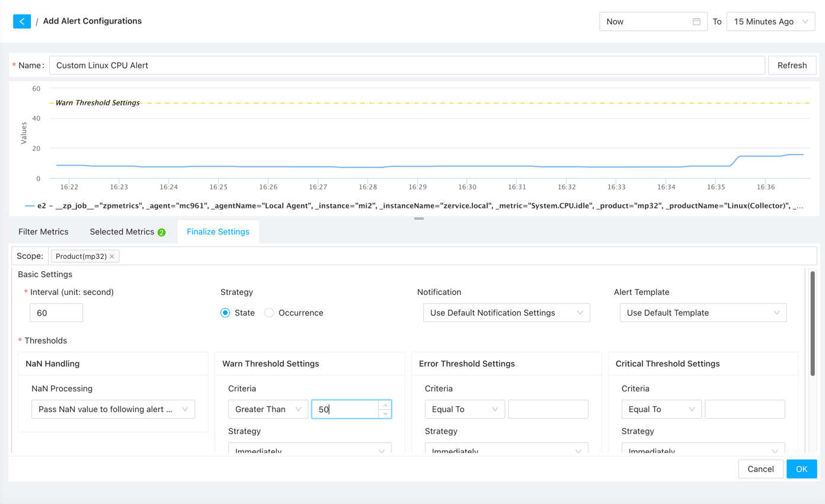Click the Refresh button
This screenshot has width=825, height=504.
792,65
